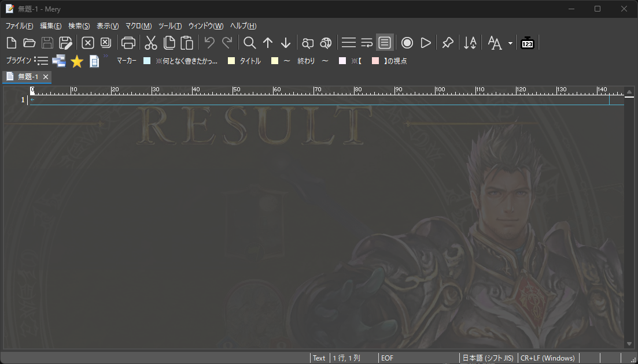Click the 1 行, 1 列 status entry
The height and width of the screenshot is (364, 638).
pyautogui.click(x=346, y=358)
